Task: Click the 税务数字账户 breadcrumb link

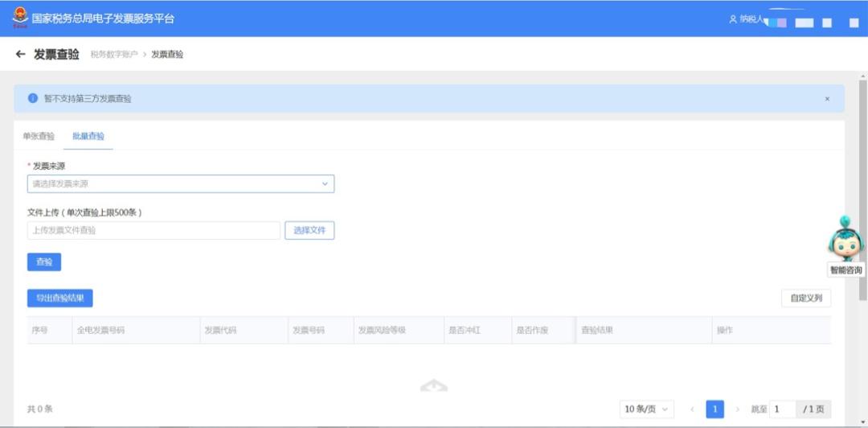Action: [114, 55]
